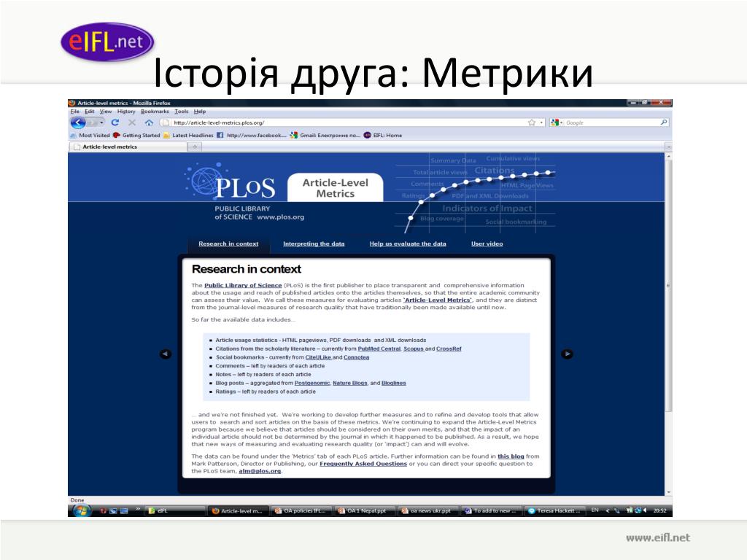
Task: Click the volume speaker tray icon
Action: click(645, 510)
